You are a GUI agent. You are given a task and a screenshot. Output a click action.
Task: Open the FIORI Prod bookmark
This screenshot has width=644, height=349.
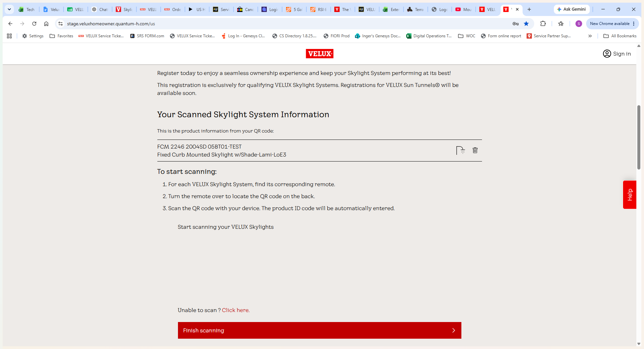[x=337, y=36]
